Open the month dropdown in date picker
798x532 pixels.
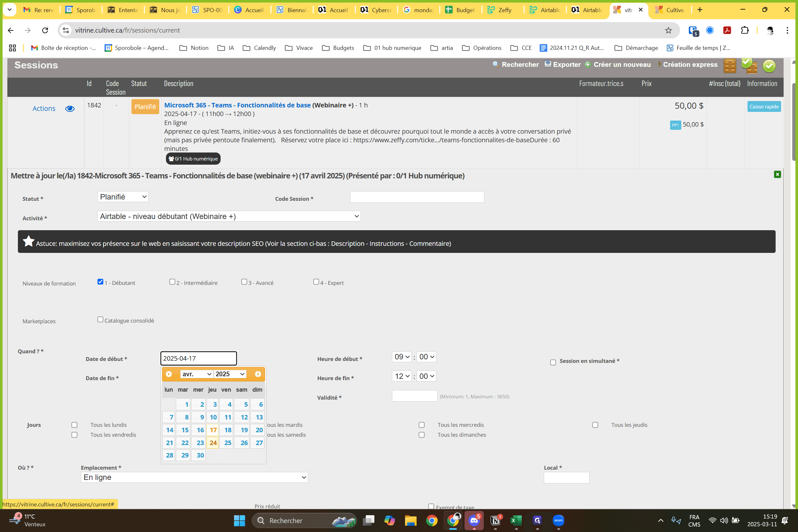point(196,374)
